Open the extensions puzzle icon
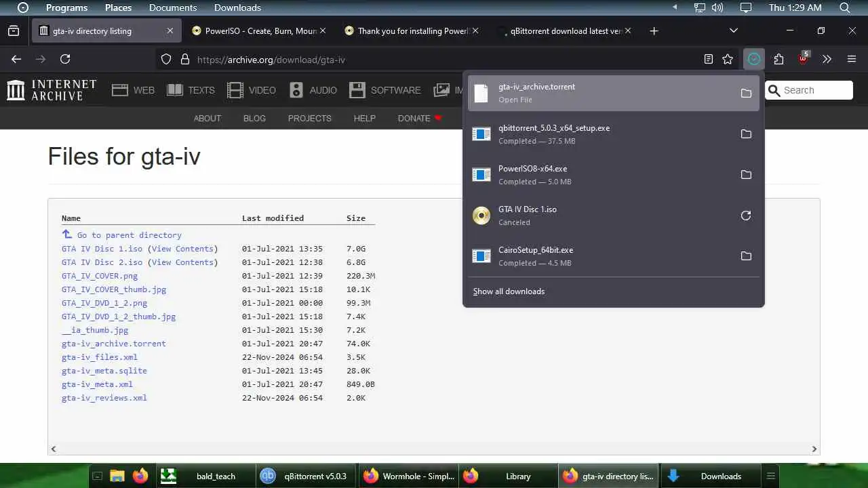The width and height of the screenshot is (868, 488). [x=778, y=60]
